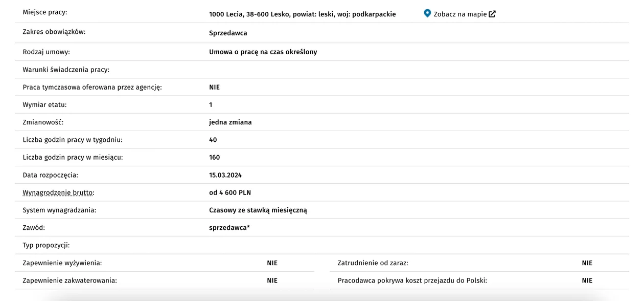Click the salary value od 4 600 PLN
This screenshot has height=301, width=644.
click(x=230, y=192)
